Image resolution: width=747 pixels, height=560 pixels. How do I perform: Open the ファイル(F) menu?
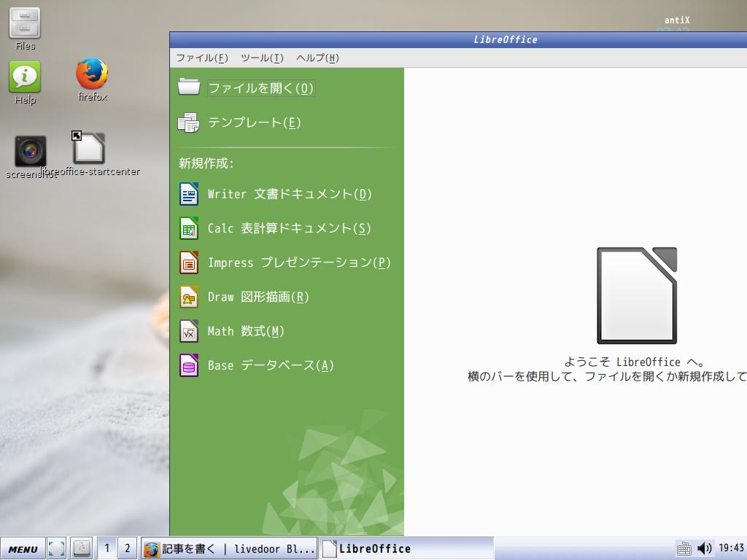[202, 58]
